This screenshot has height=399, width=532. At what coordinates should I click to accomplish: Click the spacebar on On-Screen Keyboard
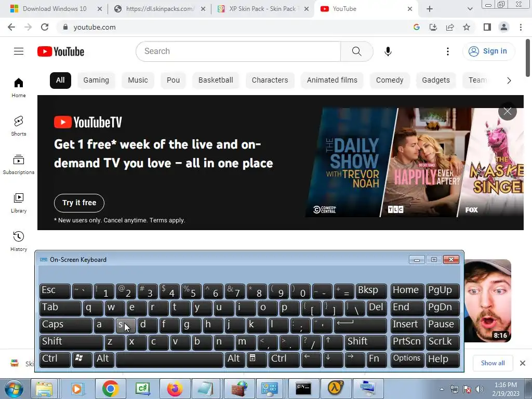pyautogui.click(x=169, y=360)
